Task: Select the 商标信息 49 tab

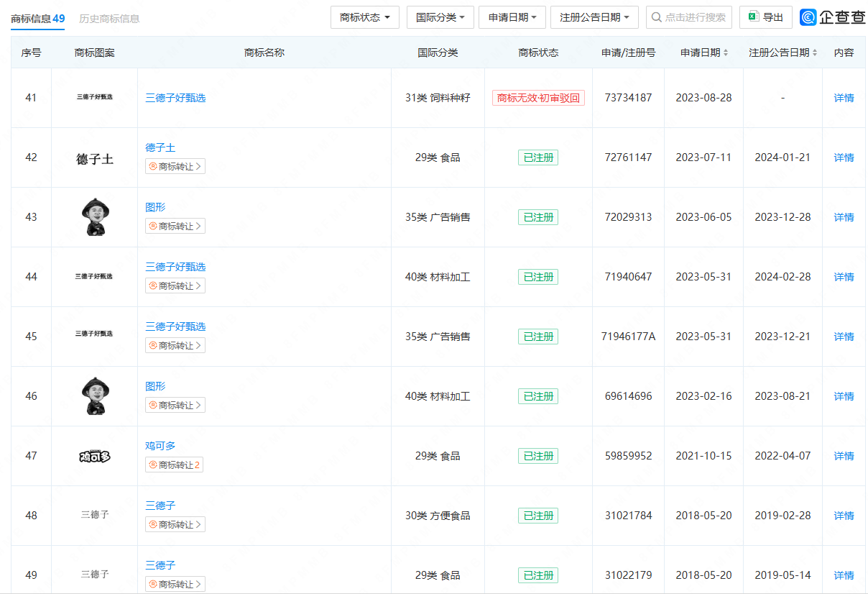Action: (x=37, y=19)
